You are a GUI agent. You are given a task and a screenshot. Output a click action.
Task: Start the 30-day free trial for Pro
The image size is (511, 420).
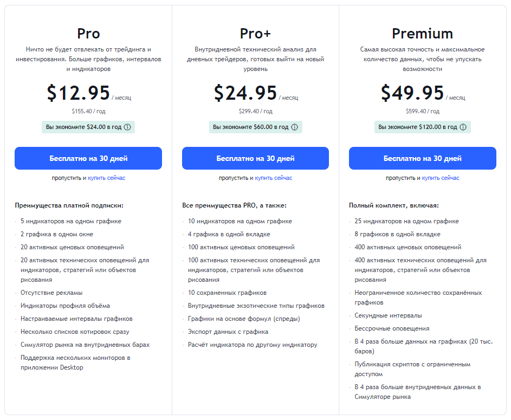point(88,158)
